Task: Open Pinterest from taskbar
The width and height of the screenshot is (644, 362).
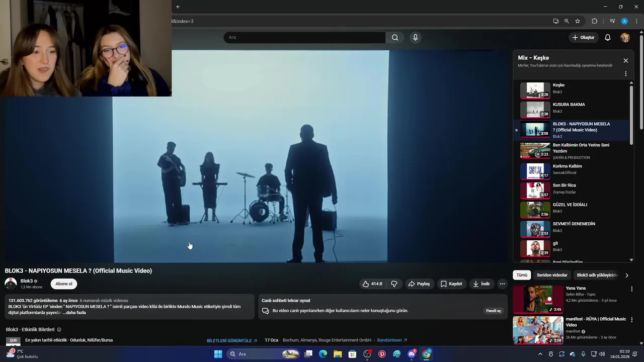Action: point(382,354)
